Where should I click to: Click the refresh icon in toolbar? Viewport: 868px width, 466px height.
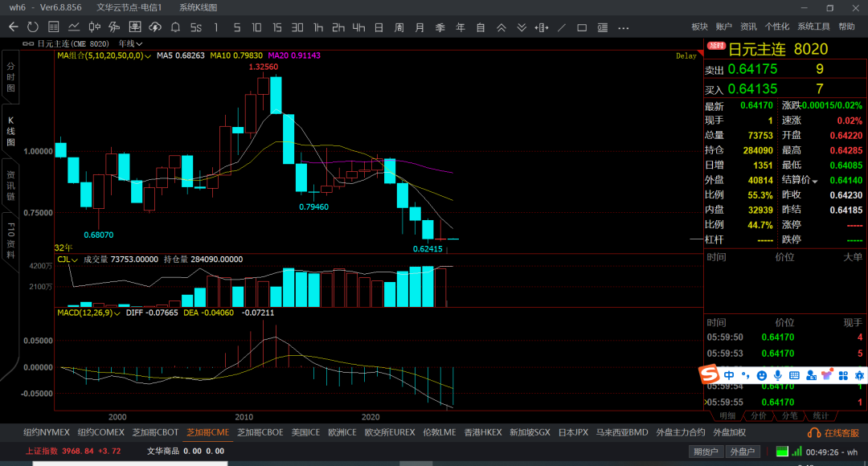point(33,27)
